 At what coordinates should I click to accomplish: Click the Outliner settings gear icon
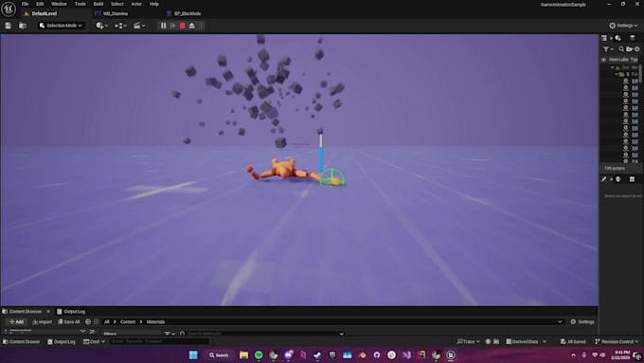[637, 49]
